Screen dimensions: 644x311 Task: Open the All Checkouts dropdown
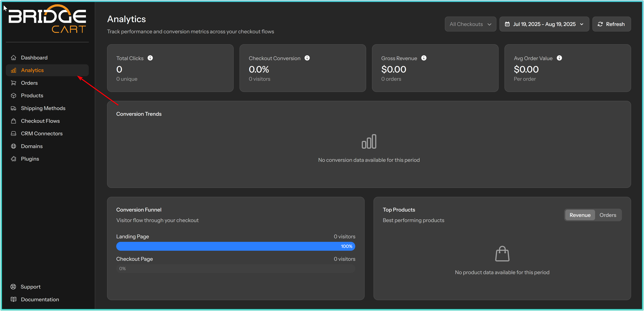pyautogui.click(x=470, y=24)
